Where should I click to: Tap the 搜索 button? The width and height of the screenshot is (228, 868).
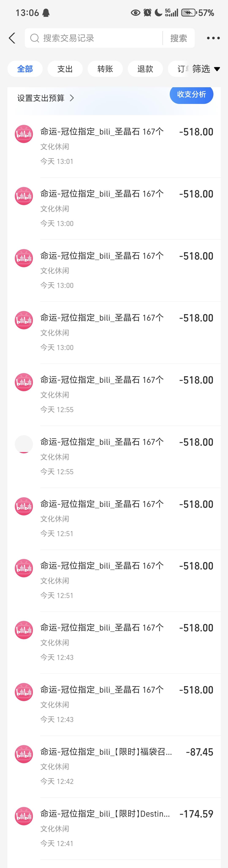pyautogui.click(x=178, y=38)
